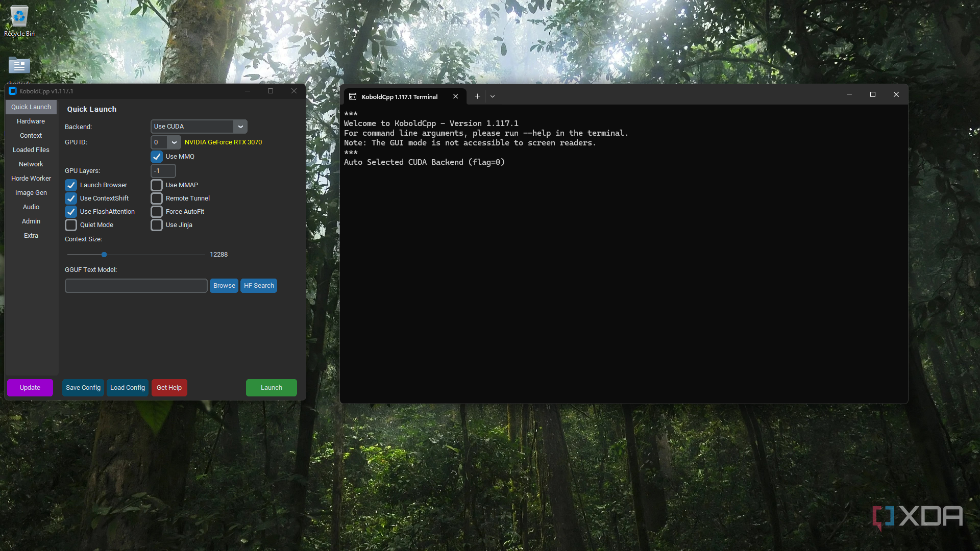Expand the terminal new-tab dropdown chevron
The width and height of the screenshot is (980, 551).
493,96
